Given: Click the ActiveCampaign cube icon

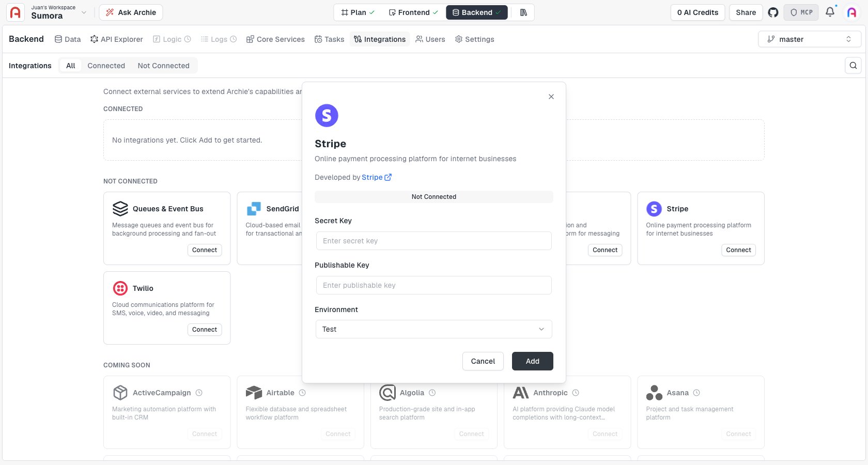Looking at the screenshot, I should 120,393.
